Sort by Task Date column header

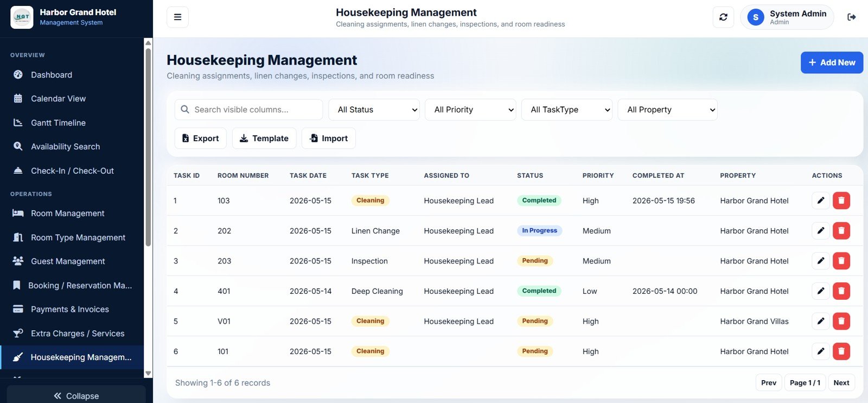click(308, 175)
